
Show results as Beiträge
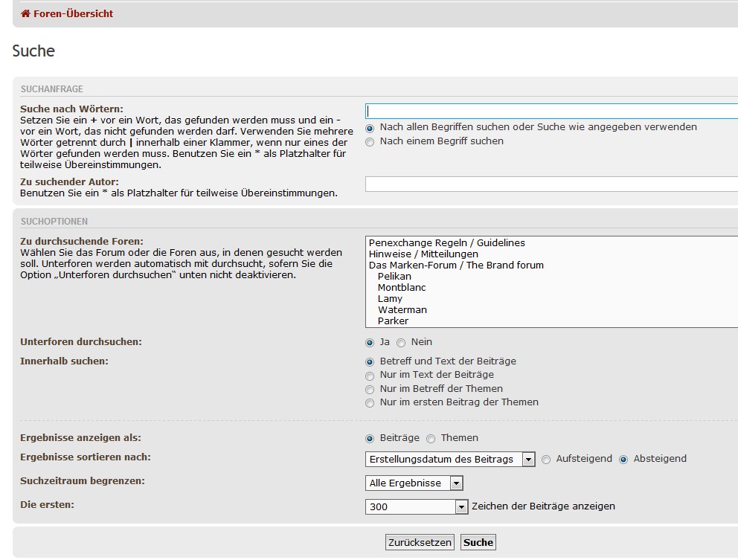[x=370, y=439]
